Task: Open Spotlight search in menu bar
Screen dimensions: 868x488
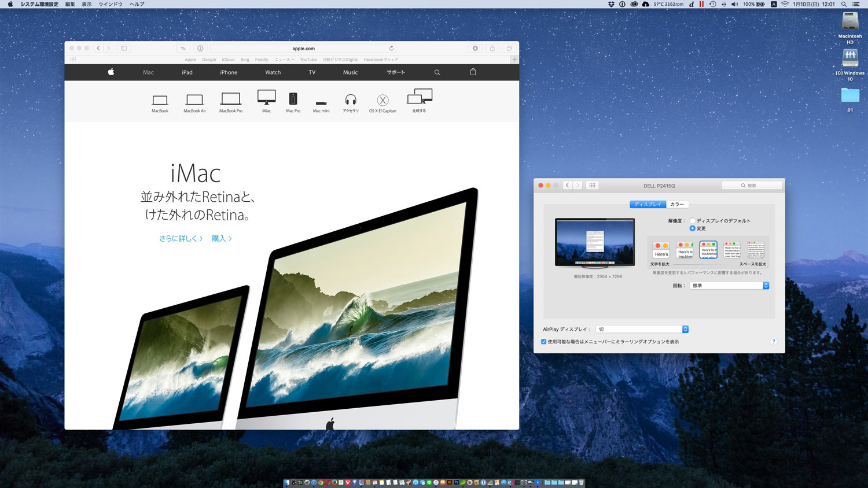Action: point(844,4)
